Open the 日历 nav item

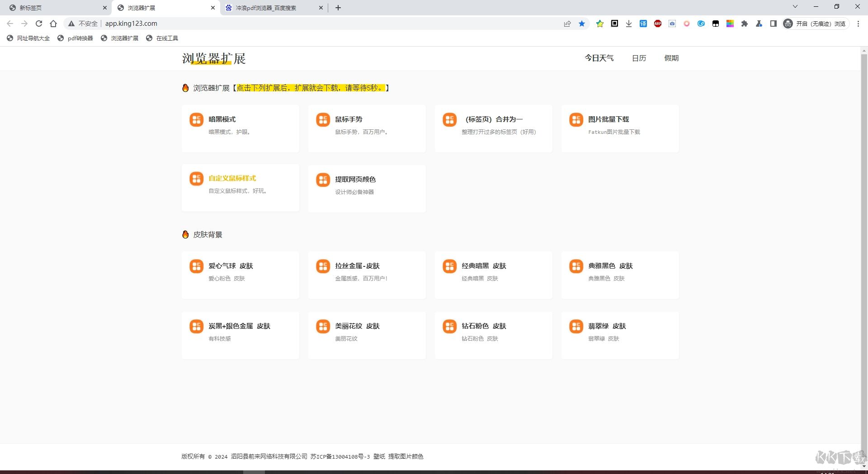(639, 58)
